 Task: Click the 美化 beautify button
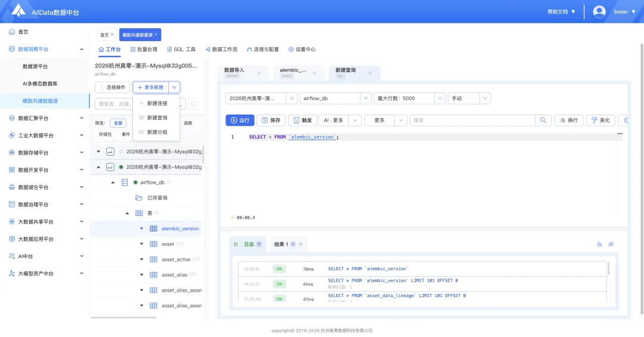600,120
